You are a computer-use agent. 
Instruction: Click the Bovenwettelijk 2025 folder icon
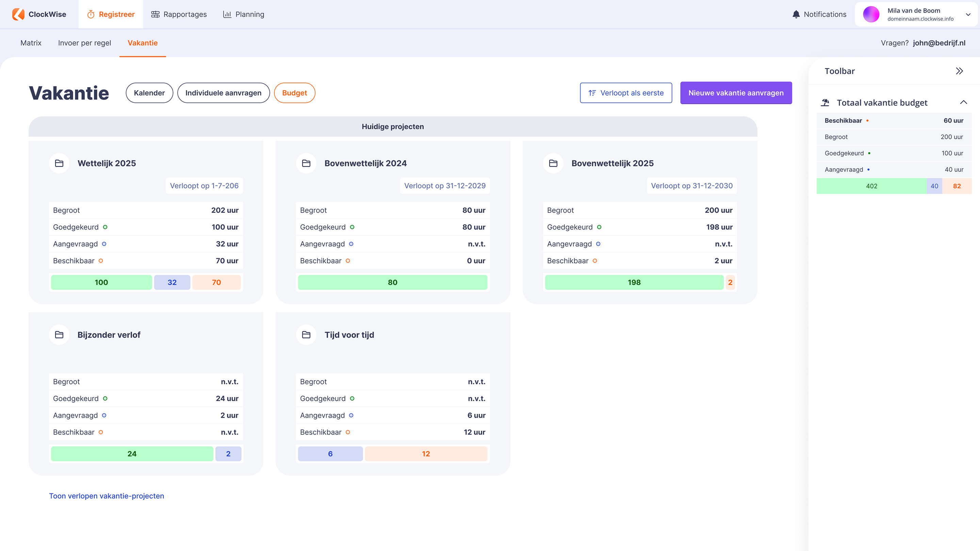coord(553,163)
